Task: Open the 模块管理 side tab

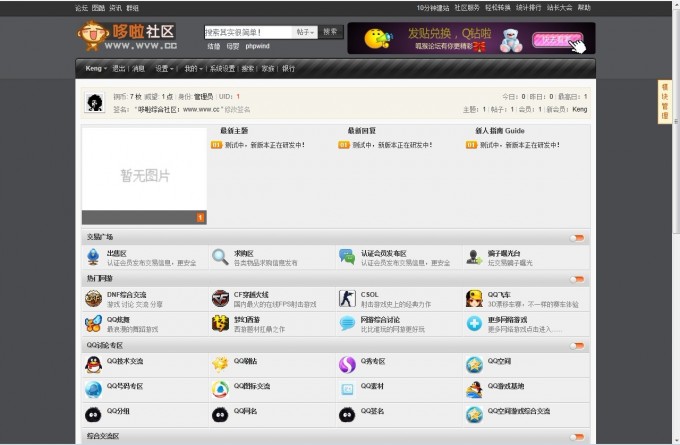Action: coord(664,102)
